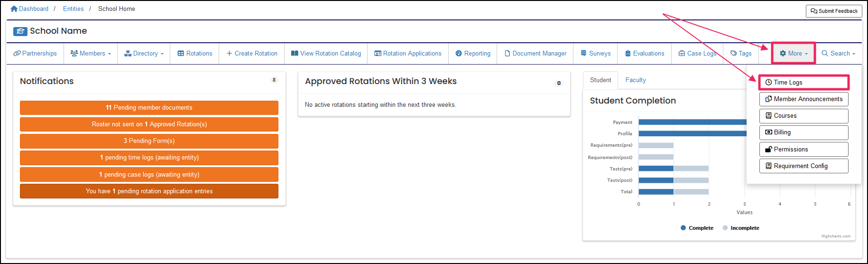Image resolution: width=868 pixels, height=264 pixels.
Task: Choose Courses in the More menu
Action: pos(804,116)
